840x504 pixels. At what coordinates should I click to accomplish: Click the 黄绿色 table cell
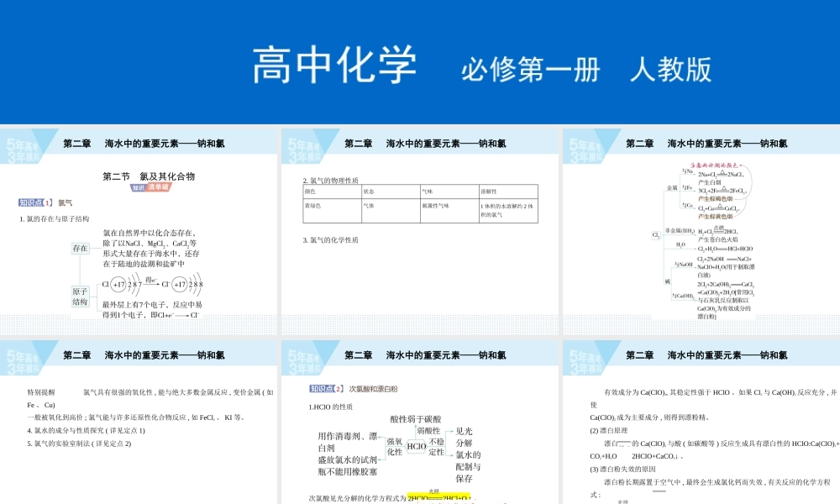tap(332, 211)
